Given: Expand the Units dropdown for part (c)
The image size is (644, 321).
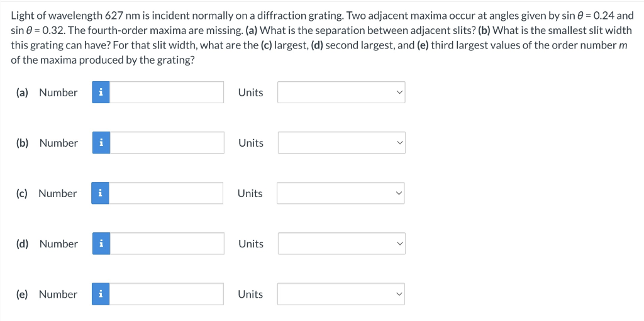Looking at the screenshot, I should [340, 193].
